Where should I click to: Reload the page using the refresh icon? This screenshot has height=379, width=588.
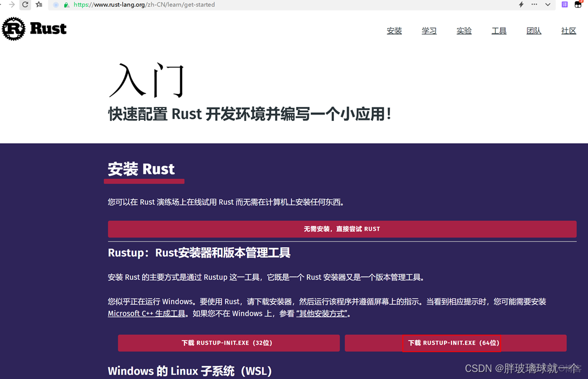(x=25, y=4)
